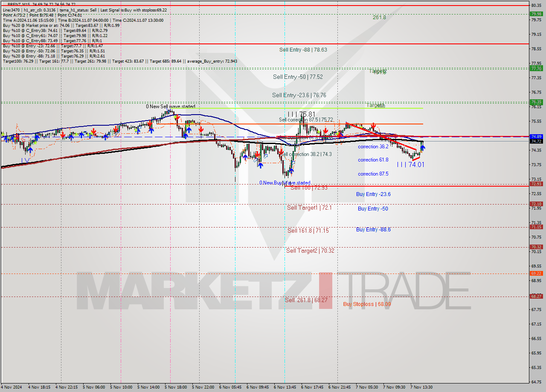The image size is (546, 392).
Task: Click the 'Sell 261.8 | 68.27' label
Action: pyautogui.click(x=306, y=300)
